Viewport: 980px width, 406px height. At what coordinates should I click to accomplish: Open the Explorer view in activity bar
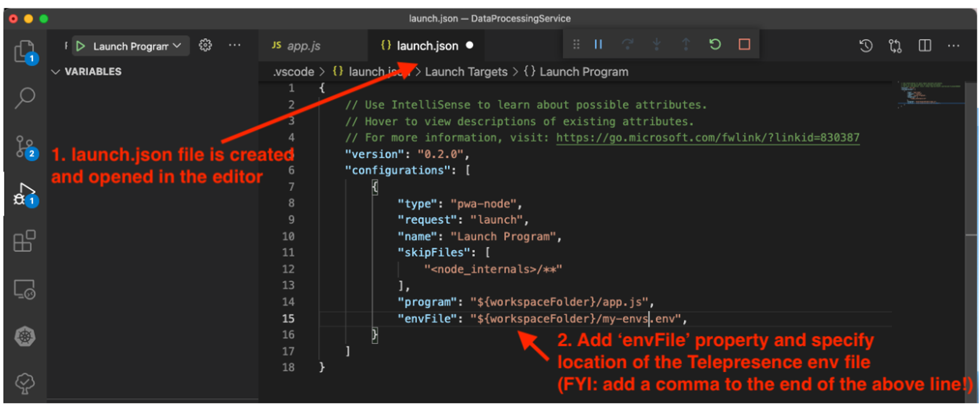24,51
